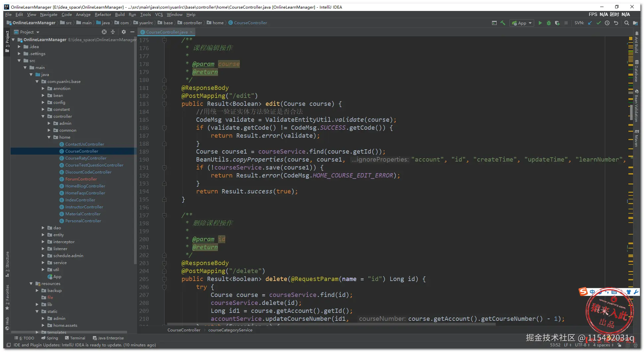Switch to CourseController.java editor tab
The height and width of the screenshot is (352, 644).
pos(167,32)
